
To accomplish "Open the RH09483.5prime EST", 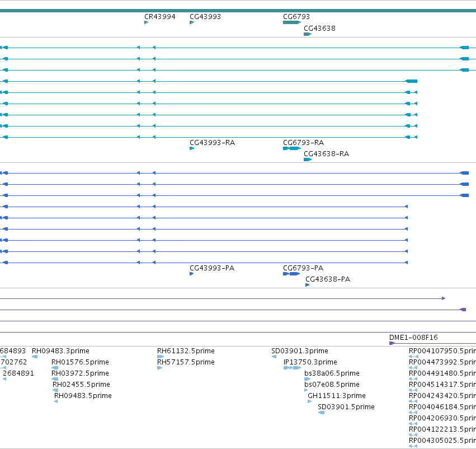I will pos(56,401).
